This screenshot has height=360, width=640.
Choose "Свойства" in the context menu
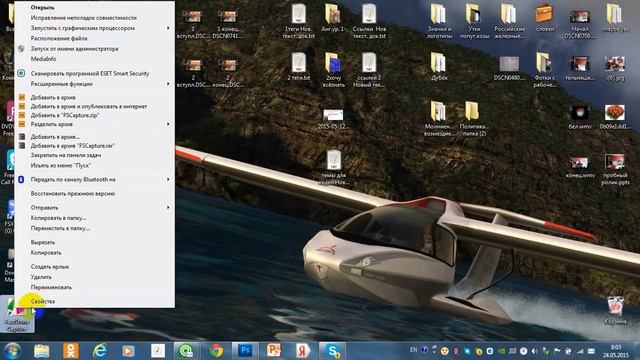tap(95, 301)
